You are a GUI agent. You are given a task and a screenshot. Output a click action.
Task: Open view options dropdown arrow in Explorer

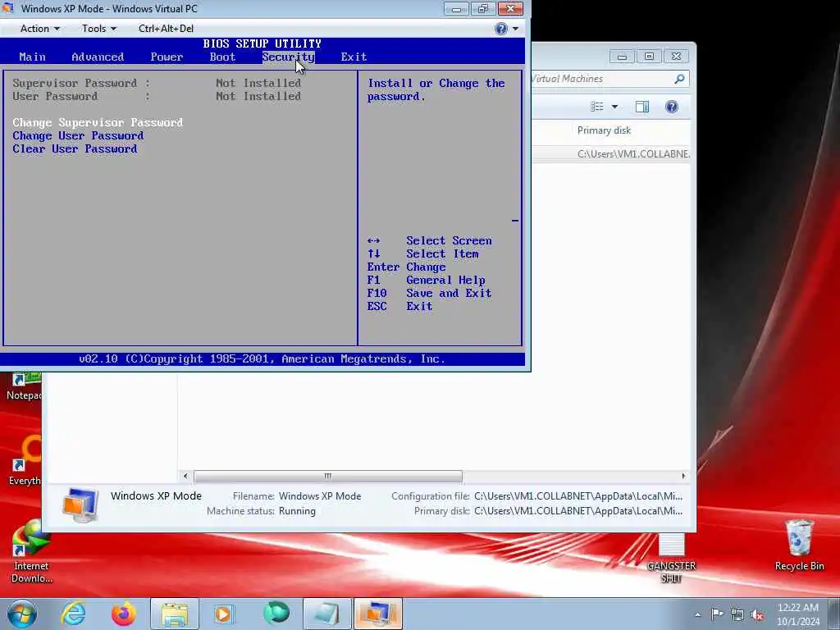point(615,107)
